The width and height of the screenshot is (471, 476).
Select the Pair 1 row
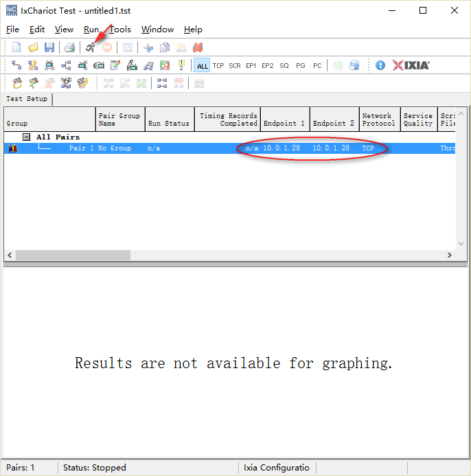(x=229, y=148)
